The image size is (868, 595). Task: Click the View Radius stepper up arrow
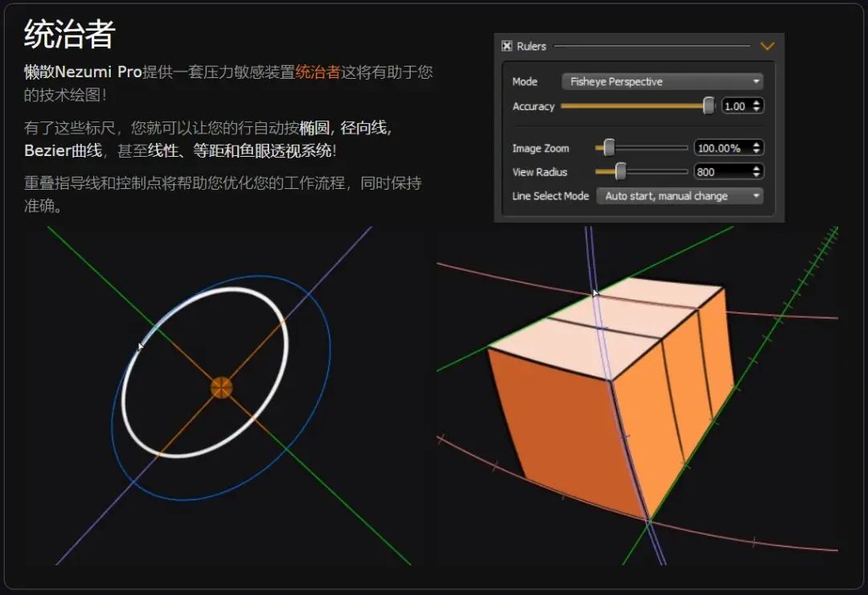[756, 167]
